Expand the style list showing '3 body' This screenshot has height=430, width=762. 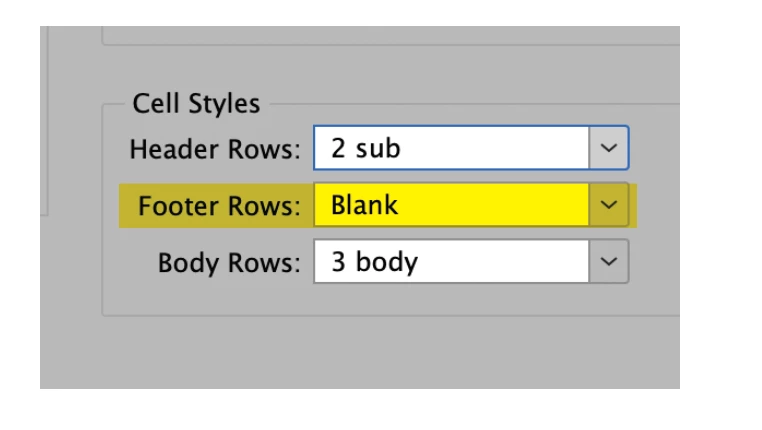pos(611,263)
